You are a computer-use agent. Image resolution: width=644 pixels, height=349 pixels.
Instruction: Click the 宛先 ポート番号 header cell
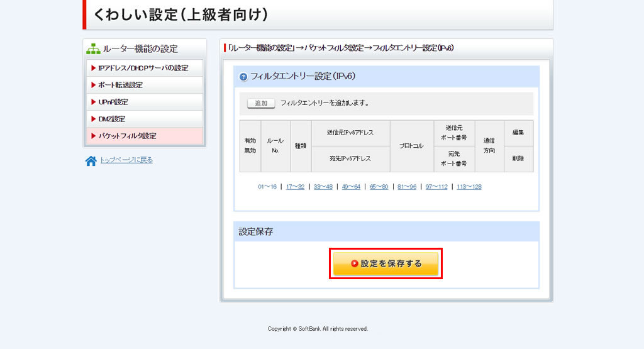tap(454, 158)
